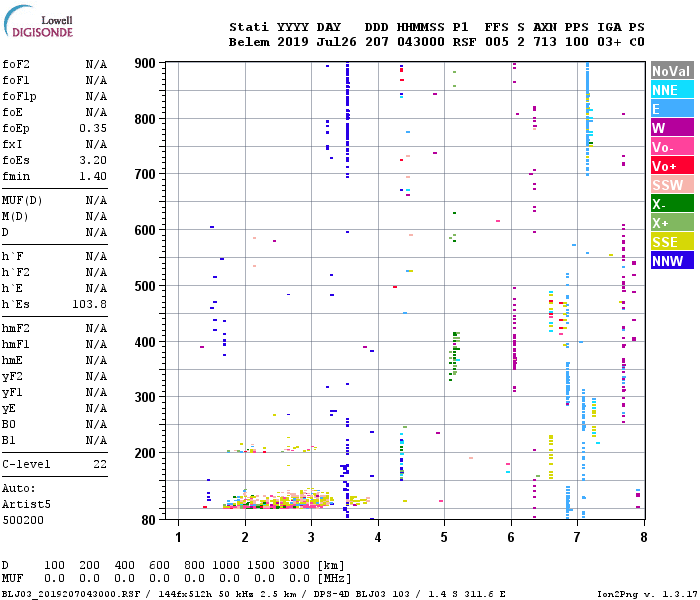This screenshot has height=600, width=700.
Task: Click the Artist5 auto-scaling label
Action: pos(26,504)
